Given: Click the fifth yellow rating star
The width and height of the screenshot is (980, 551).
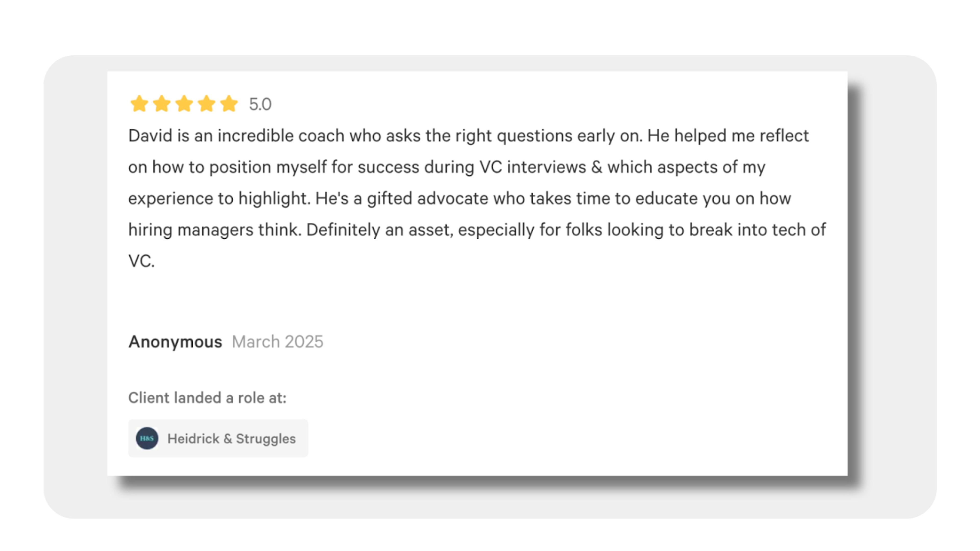Looking at the screenshot, I should [x=229, y=103].
